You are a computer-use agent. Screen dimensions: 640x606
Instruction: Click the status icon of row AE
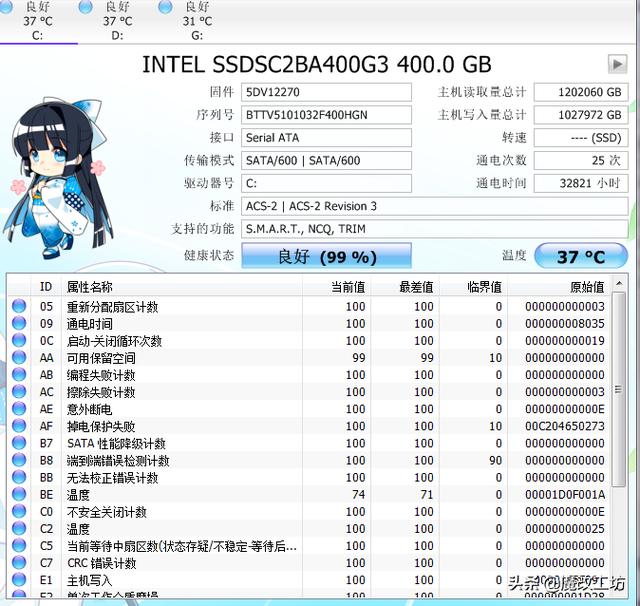19,408
